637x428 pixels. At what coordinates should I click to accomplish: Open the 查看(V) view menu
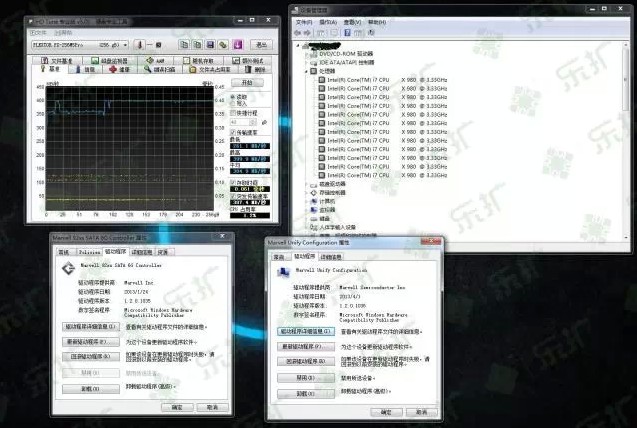click(x=352, y=22)
